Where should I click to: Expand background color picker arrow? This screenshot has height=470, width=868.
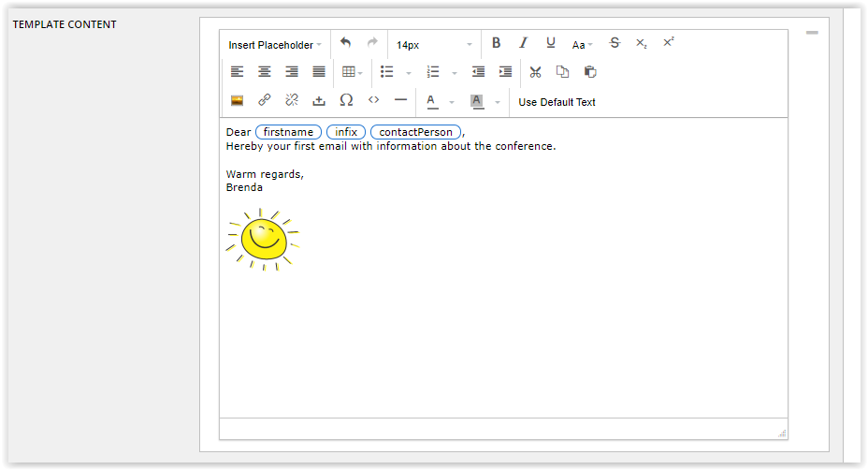tap(497, 102)
